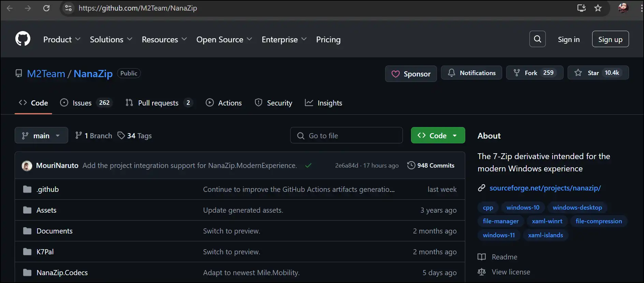Click the link icon beside sourceforge URL
644x283 pixels.
click(x=482, y=188)
